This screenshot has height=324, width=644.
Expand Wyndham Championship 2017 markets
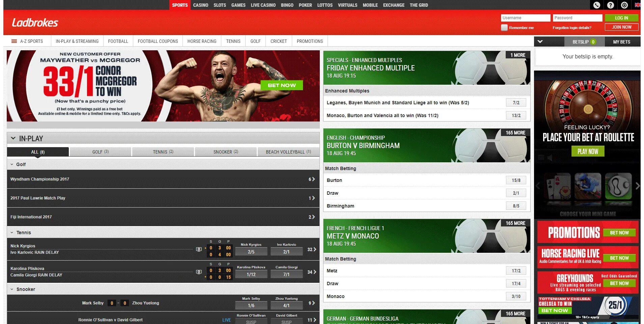(x=312, y=179)
